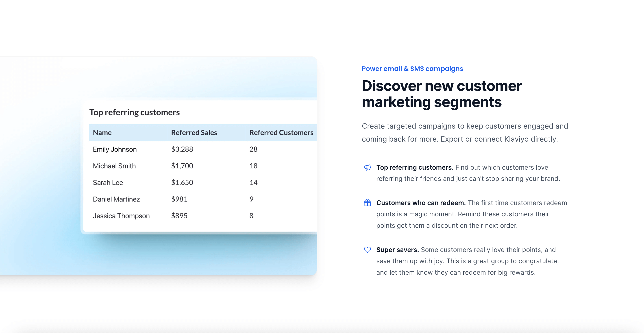Click the gift icon beside Customers who can redeem
644x333 pixels.
pos(367,203)
